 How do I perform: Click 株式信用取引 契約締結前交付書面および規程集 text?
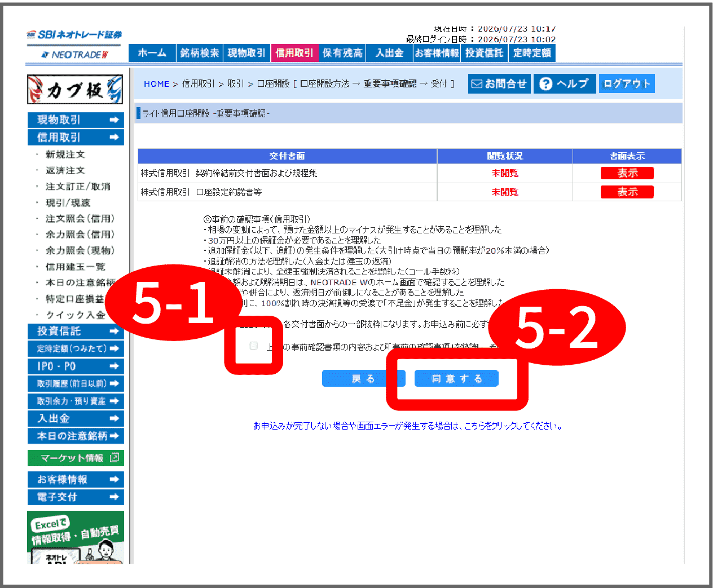click(229, 173)
